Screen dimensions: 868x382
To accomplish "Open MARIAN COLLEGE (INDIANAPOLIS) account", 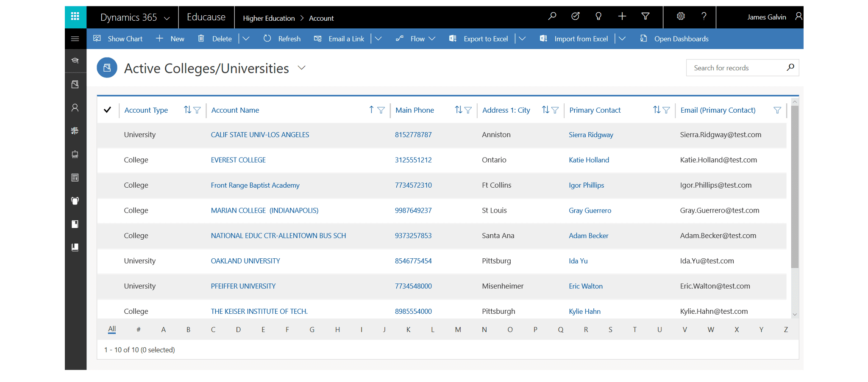I will tap(265, 210).
